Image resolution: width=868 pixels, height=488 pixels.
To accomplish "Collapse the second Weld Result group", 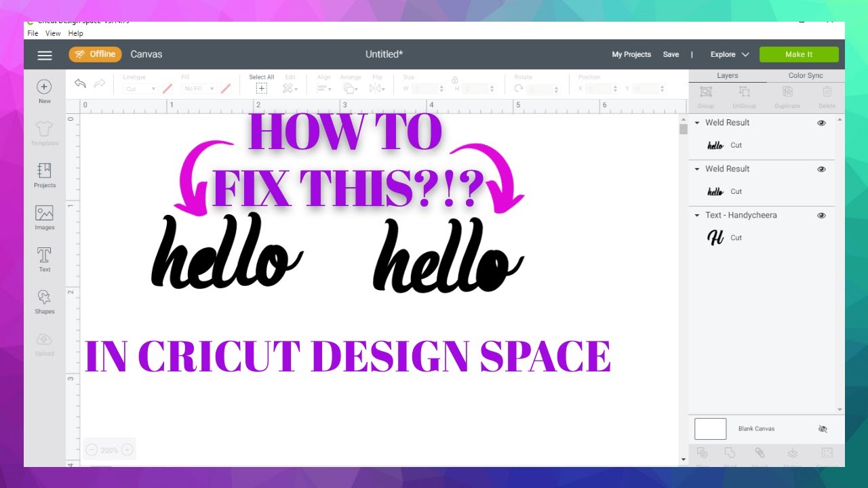I will [x=697, y=169].
